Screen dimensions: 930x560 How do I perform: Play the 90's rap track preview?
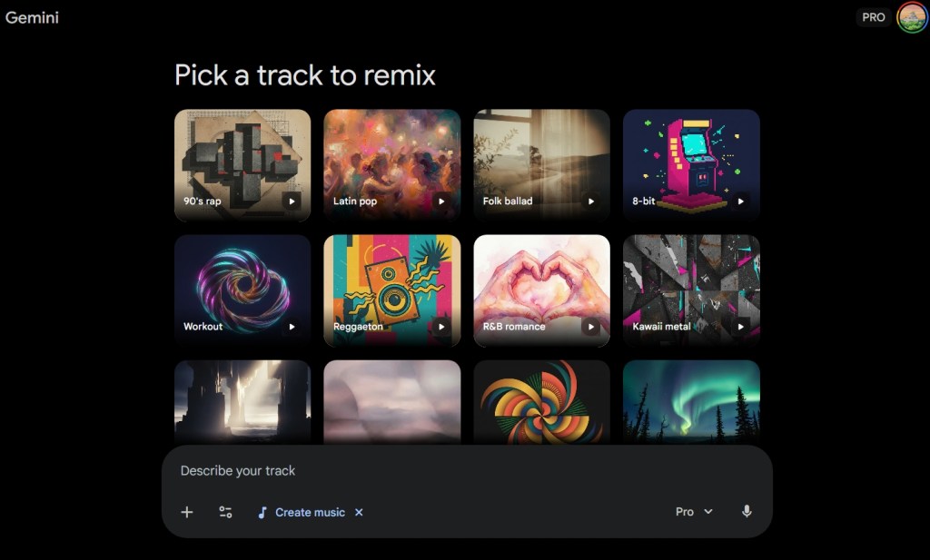click(x=293, y=201)
